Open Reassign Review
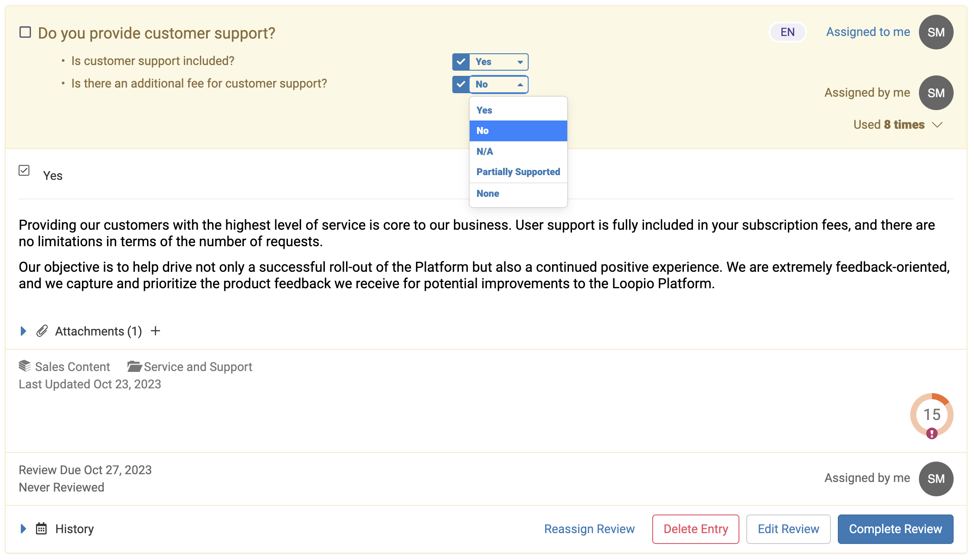 click(x=589, y=529)
